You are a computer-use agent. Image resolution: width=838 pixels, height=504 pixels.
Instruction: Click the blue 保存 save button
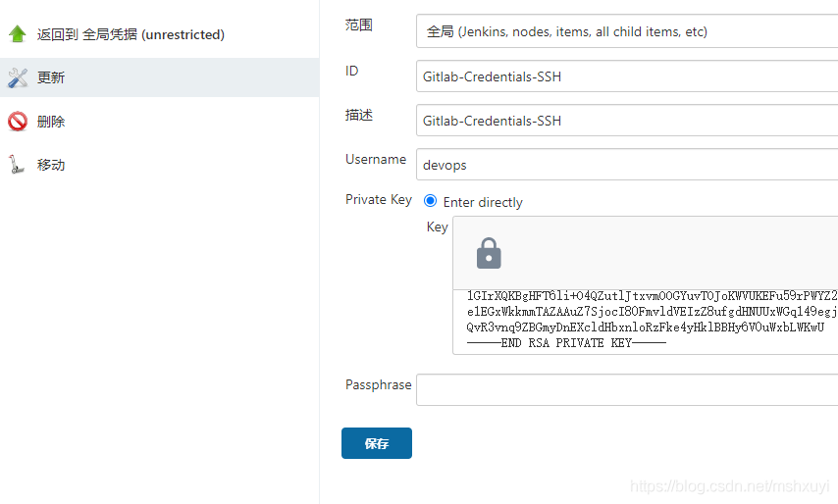pos(377,443)
